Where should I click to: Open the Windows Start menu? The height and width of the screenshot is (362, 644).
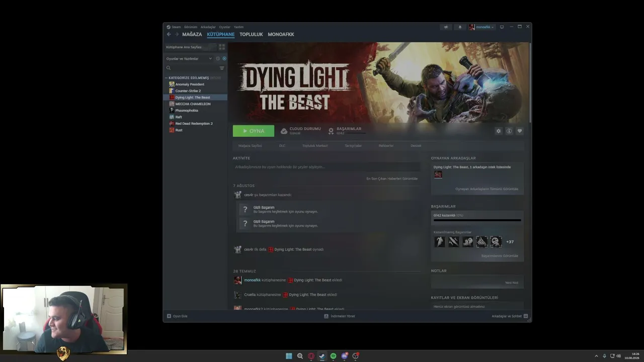(x=289, y=356)
